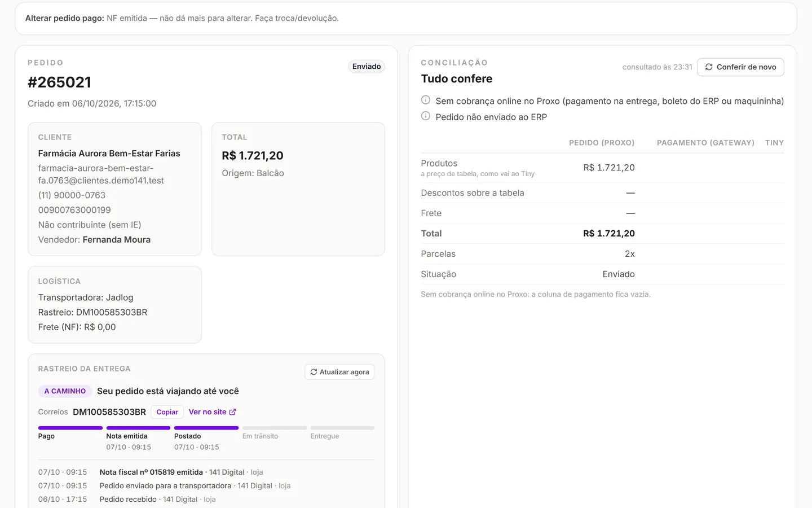Click 'Não contribuinte (sem IE)' text
The height and width of the screenshot is (508, 812).
pyautogui.click(x=90, y=225)
